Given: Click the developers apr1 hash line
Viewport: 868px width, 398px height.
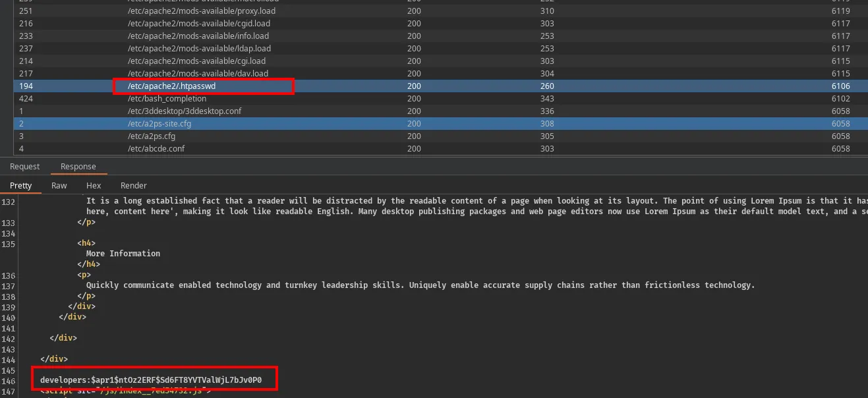Looking at the screenshot, I should click(x=151, y=380).
